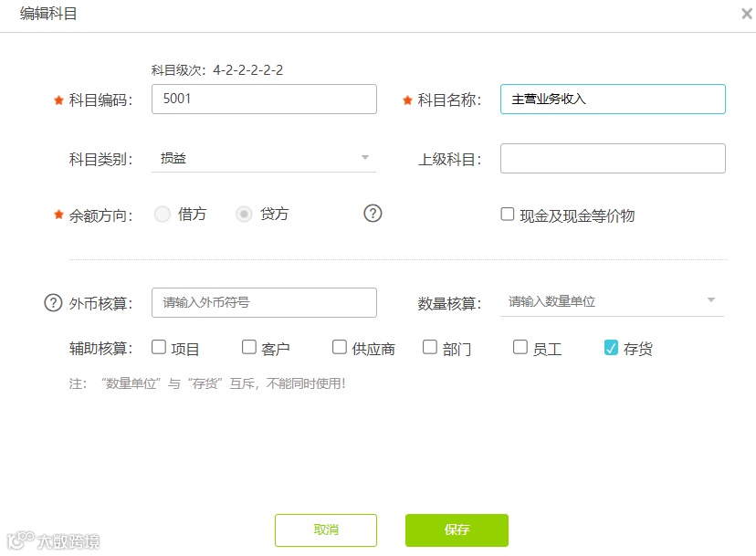Click the 取消 button

pyautogui.click(x=326, y=530)
